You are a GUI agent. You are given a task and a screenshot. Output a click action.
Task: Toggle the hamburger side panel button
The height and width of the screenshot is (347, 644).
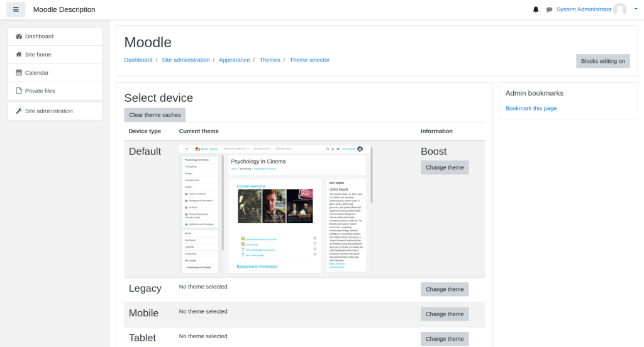tap(16, 9)
